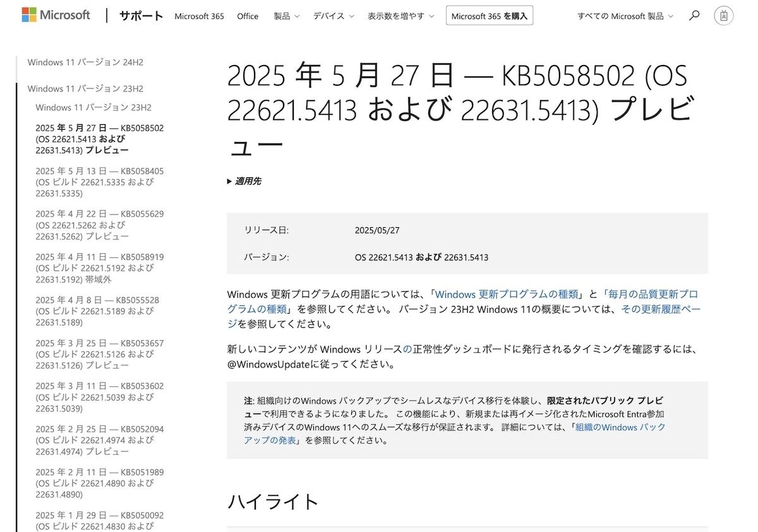This screenshot has width=758, height=532.
Task: Open the KB5053602 March 11 update
Action: point(99,397)
